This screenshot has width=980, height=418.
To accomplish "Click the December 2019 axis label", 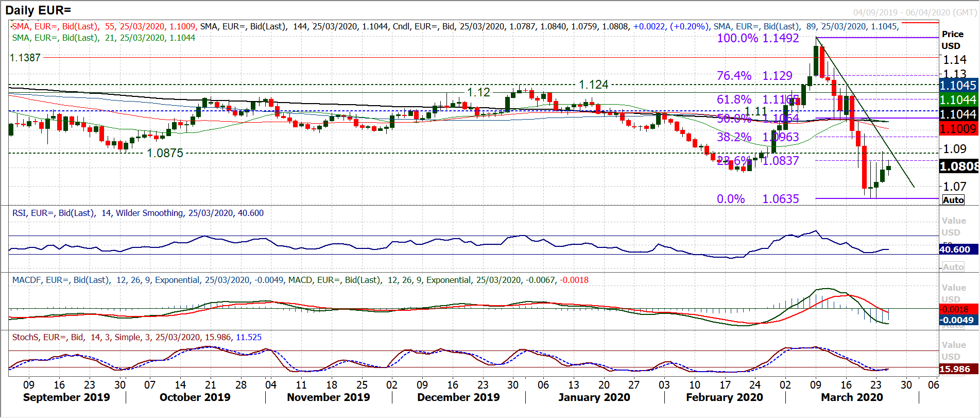I will pyautogui.click(x=458, y=397).
